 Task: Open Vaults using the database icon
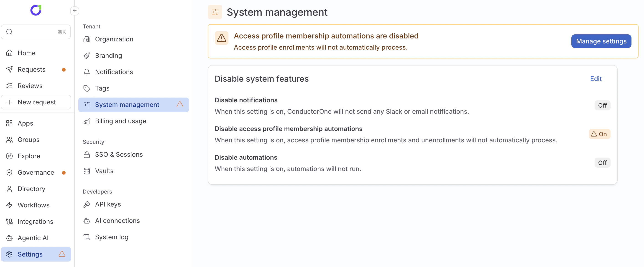[87, 171]
